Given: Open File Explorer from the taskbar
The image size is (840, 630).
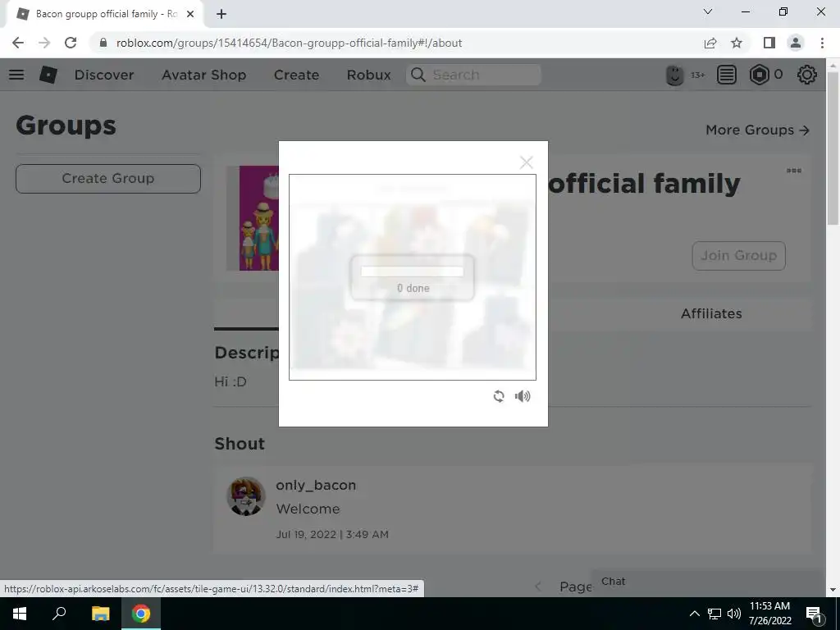Looking at the screenshot, I should (x=100, y=614).
